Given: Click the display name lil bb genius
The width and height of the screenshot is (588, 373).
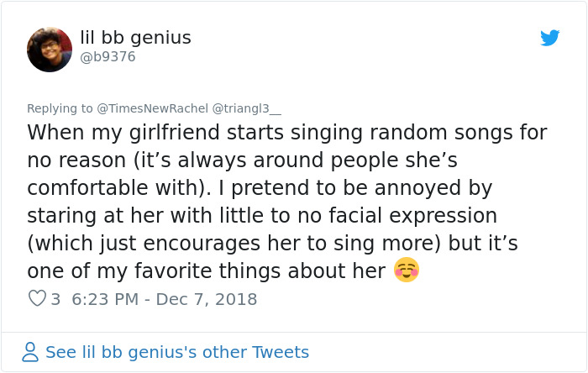Looking at the screenshot, I should click(135, 38).
